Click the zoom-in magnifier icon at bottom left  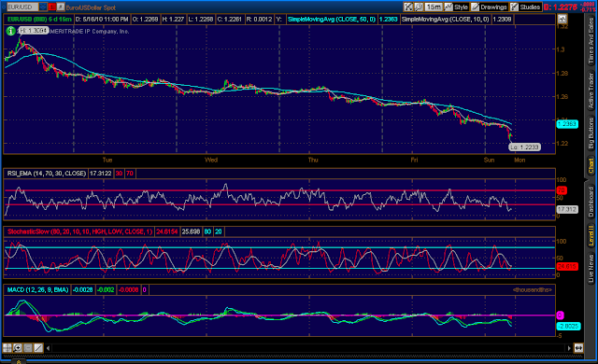(x=18, y=347)
